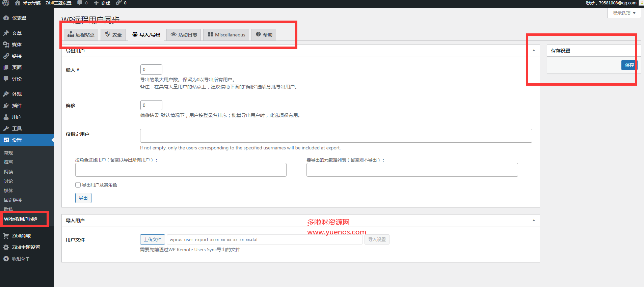Open 固定链接 settings submenu
The image size is (644, 287).
click(x=13, y=200)
